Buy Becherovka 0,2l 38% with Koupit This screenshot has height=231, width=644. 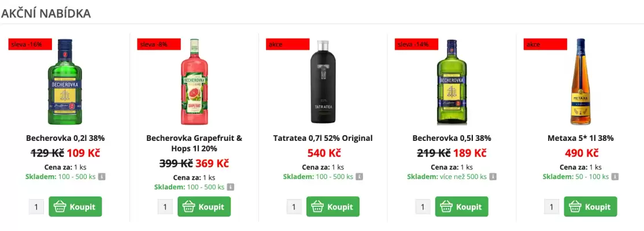pos(75,207)
